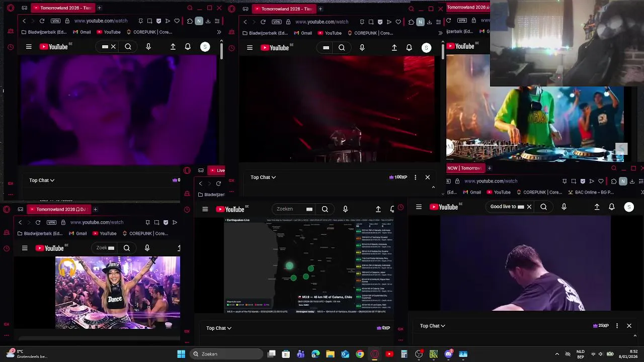Open new tab beside 'NOW | Tomorrow' tab
The height and width of the screenshot is (362, 644).
point(489,168)
